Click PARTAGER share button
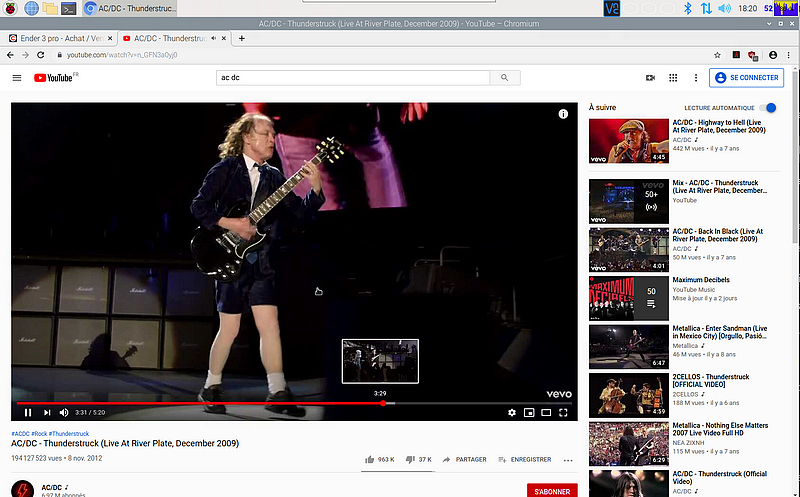The image size is (800, 497). (x=464, y=459)
